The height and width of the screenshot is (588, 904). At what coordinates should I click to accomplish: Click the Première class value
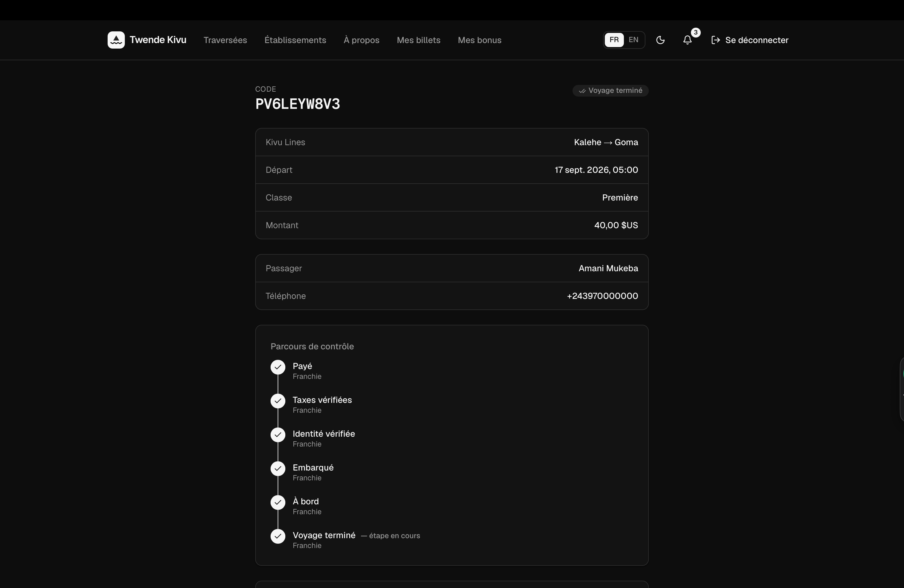tap(620, 197)
